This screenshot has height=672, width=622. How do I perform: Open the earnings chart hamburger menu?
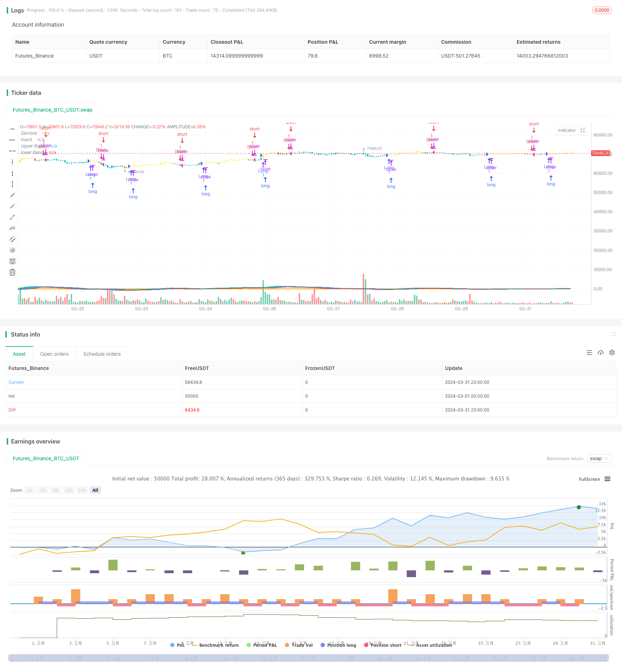607,479
